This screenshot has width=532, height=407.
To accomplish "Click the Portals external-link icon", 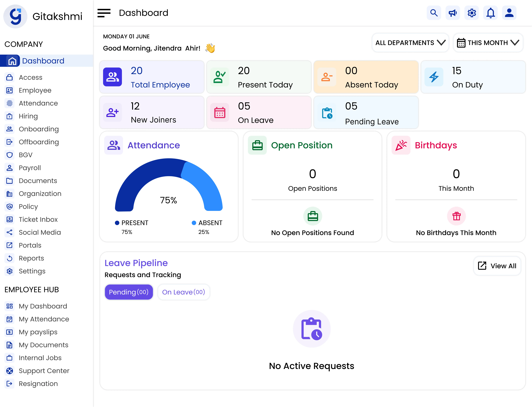I will (9, 245).
